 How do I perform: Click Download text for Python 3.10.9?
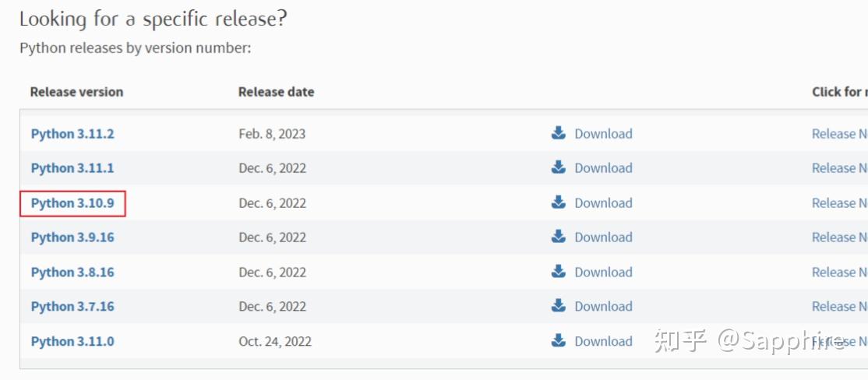(603, 203)
